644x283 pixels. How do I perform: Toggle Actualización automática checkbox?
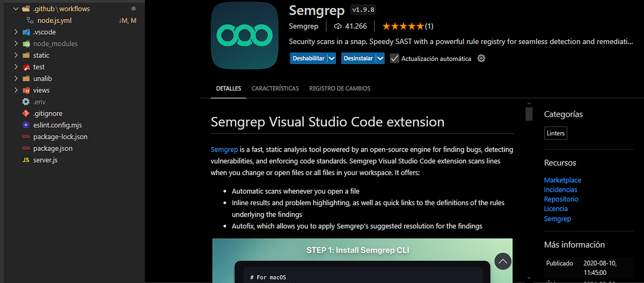pos(394,59)
